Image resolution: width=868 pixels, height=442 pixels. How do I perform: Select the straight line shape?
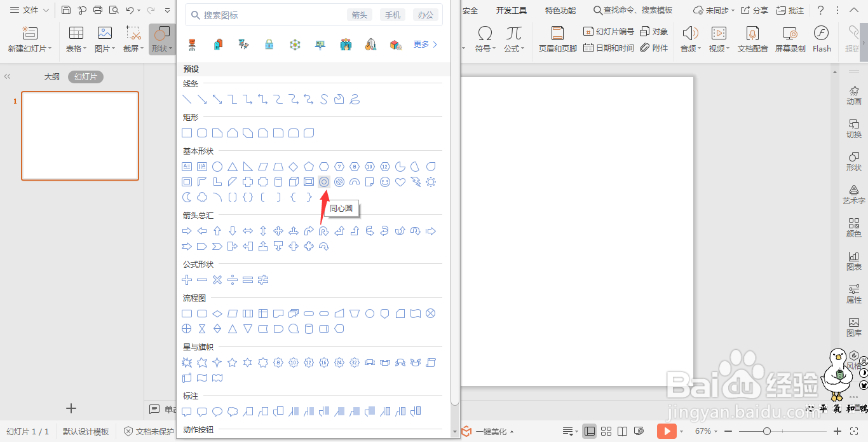click(187, 99)
